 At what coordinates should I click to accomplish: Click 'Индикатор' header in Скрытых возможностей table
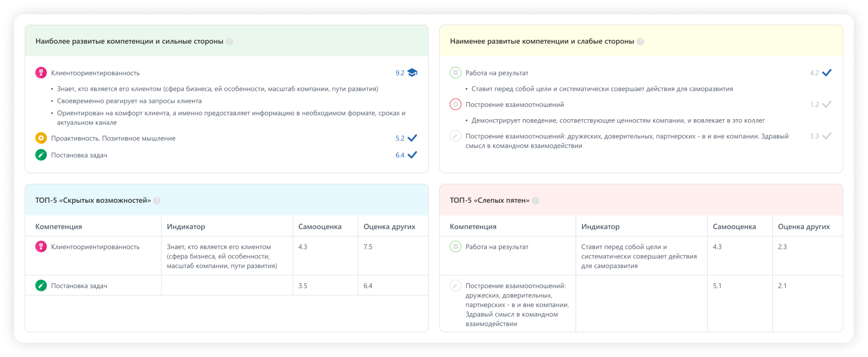186,226
